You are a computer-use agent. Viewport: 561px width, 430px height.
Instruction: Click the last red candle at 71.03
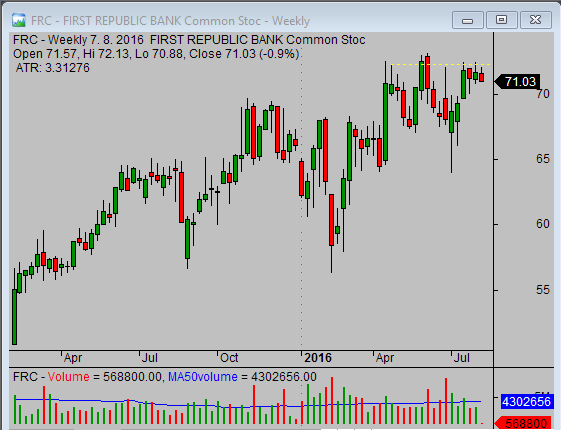(x=482, y=77)
